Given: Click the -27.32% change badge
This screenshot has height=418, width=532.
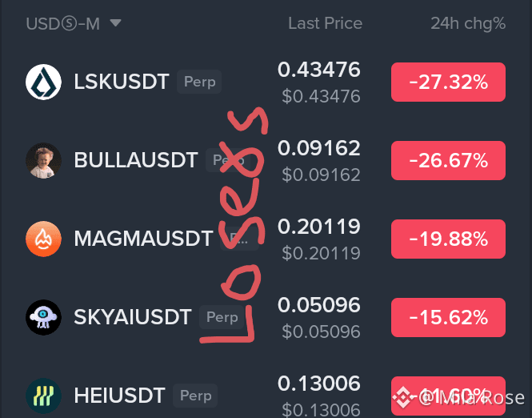Looking at the screenshot, I should (448, 82).
